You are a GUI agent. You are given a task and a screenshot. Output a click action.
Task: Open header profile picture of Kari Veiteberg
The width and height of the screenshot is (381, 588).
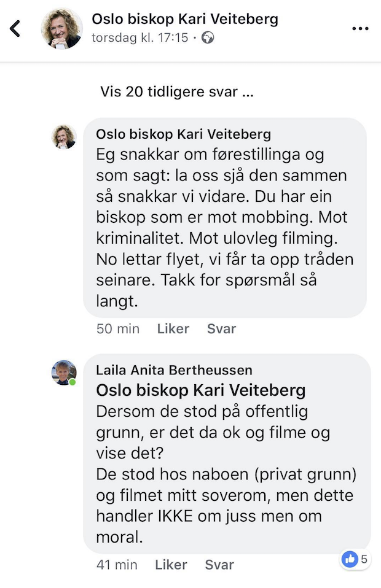point(61,28)
